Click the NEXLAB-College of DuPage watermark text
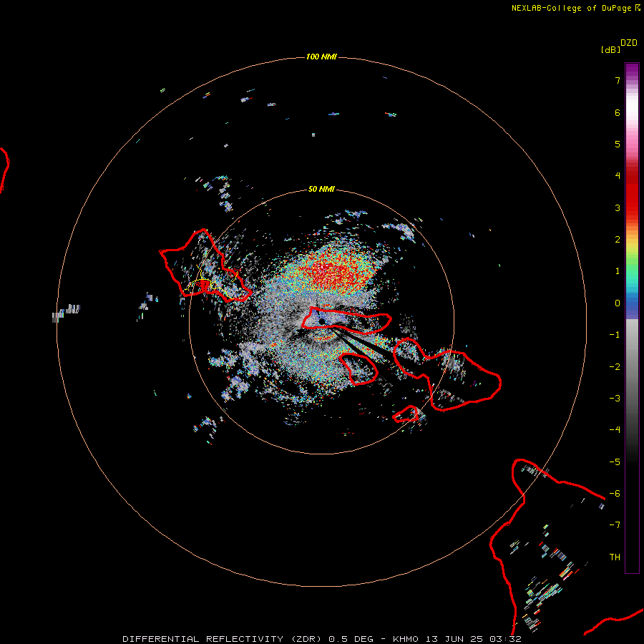644x644 pixels. (575, 8)
